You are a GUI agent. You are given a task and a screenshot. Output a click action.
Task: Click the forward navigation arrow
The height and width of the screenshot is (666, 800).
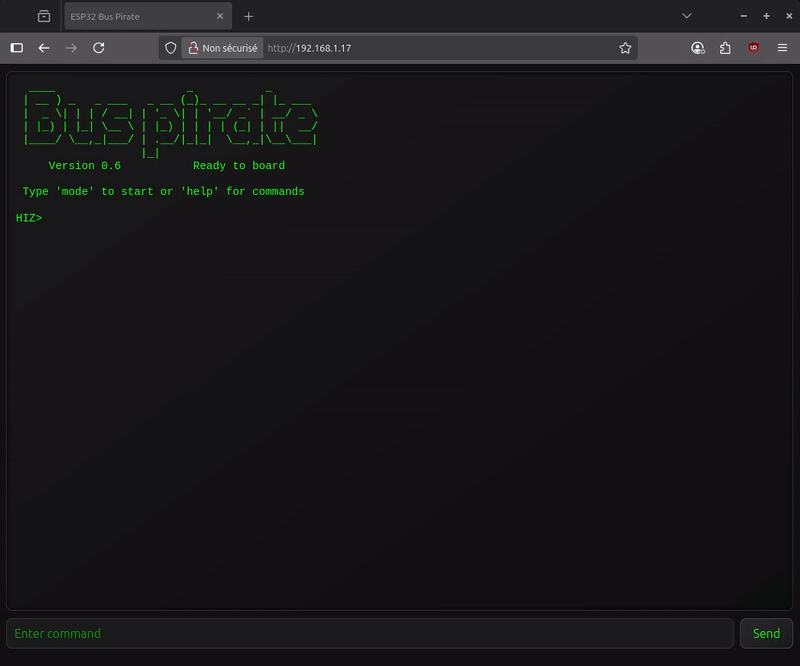tap(71, 48)
